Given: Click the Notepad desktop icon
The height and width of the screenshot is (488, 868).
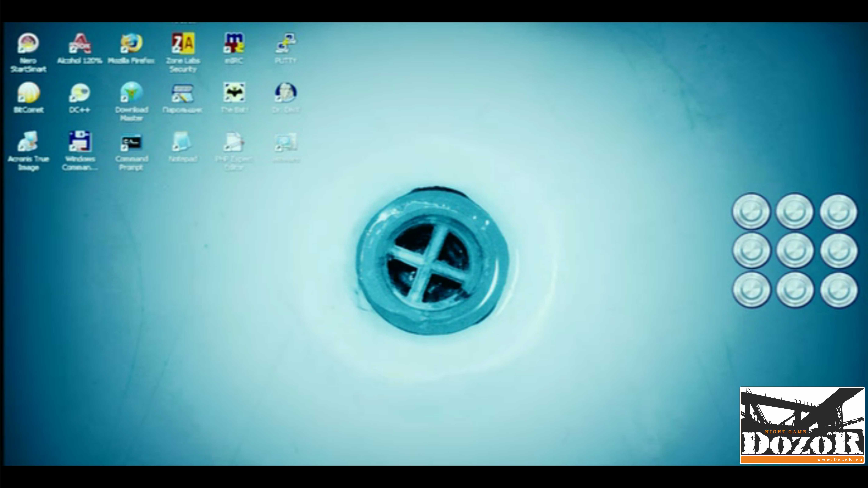Looking at the screenshot, I should pos(182,142).
